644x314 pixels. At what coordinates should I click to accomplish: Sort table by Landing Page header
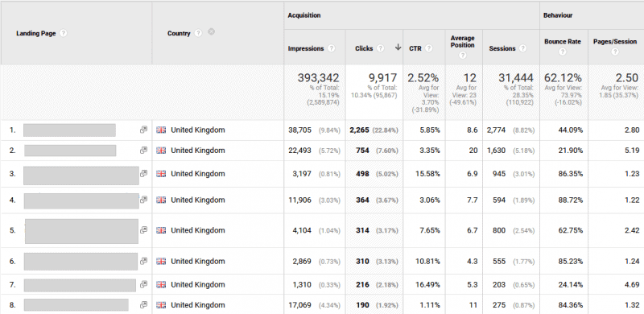tap(35, 33)
